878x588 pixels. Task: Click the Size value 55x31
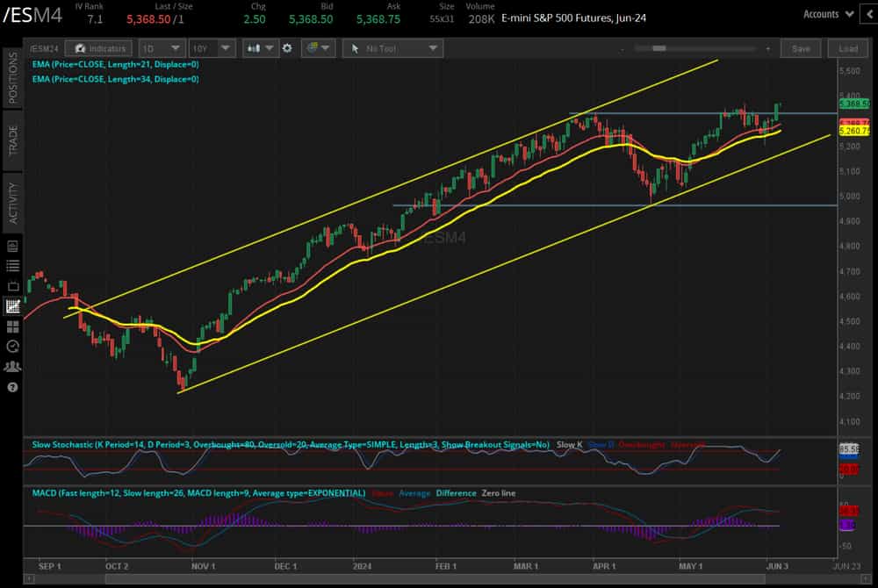click(442, 19)
